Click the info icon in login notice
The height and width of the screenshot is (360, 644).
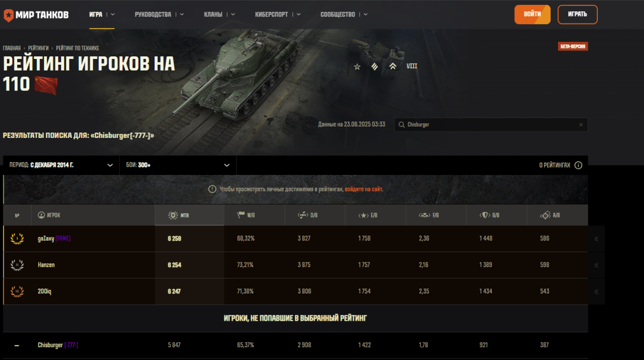pos(212,189)
